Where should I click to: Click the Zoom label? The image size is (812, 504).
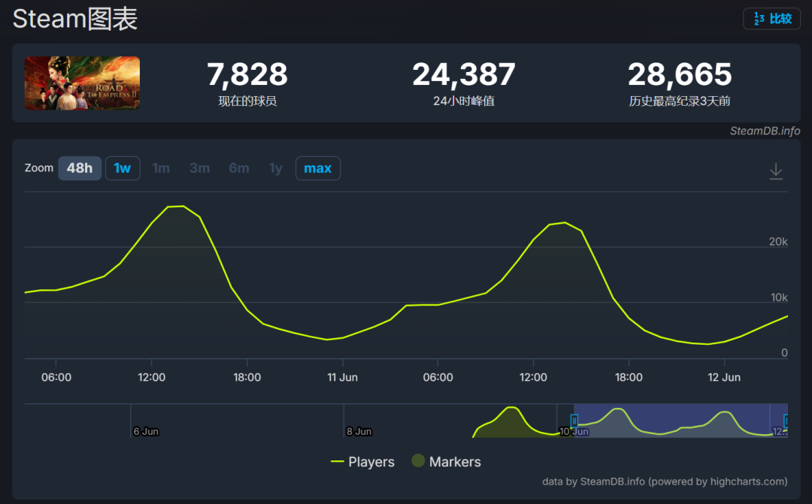tap(39, 168)
